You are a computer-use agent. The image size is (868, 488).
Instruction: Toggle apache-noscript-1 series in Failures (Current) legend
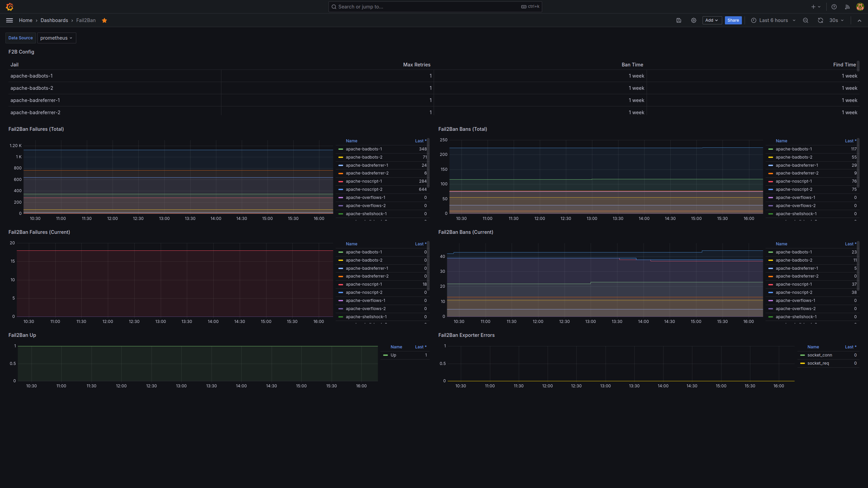click(x=364, y=284)
